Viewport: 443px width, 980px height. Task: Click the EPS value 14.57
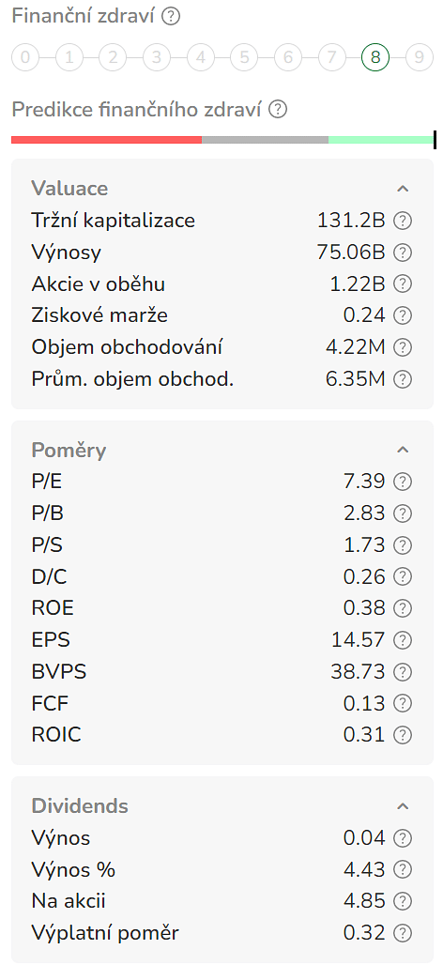point(358,640)
